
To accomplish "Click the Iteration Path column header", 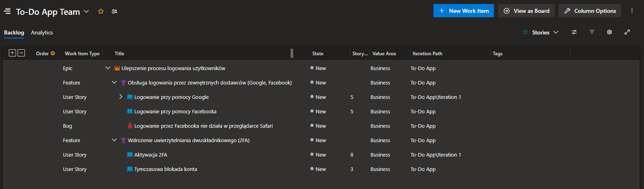I will (x=427, y=53).
